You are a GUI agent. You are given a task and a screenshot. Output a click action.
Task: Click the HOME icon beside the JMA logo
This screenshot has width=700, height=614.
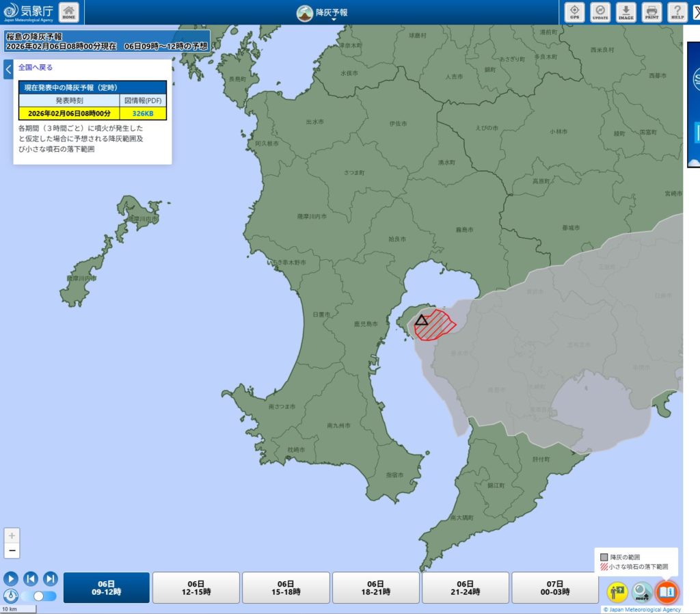(x=69, y=12)
